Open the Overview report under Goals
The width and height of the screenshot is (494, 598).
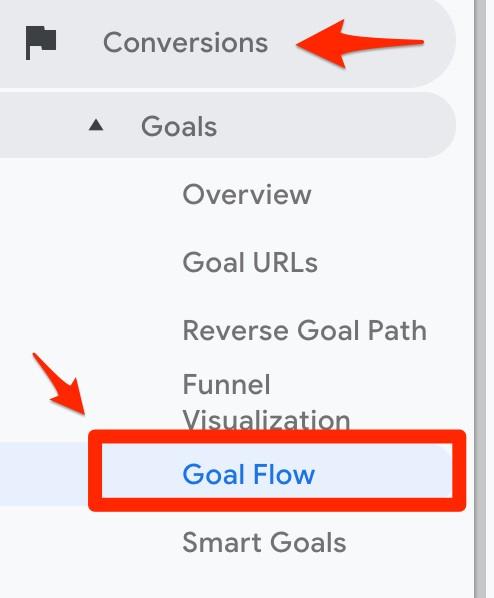pos(247,195)
